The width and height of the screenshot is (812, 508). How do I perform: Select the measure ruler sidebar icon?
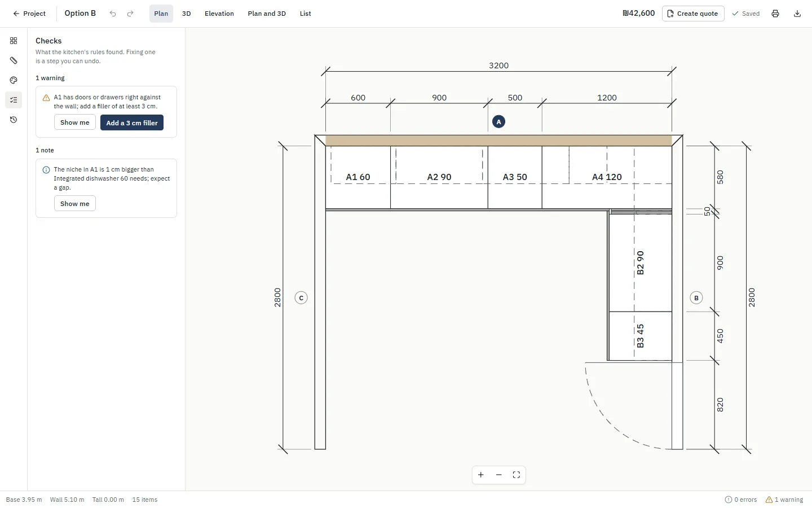(14, 60)
